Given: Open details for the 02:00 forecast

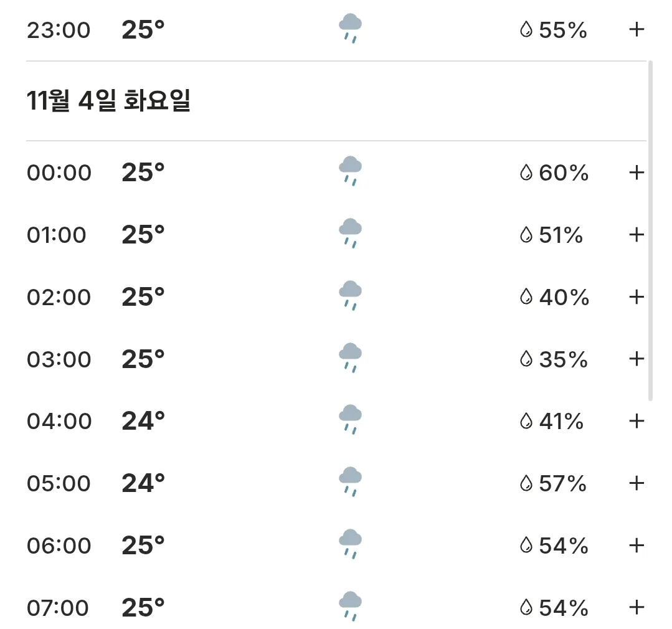Looking at the screenshot, I should pos(637,296).
